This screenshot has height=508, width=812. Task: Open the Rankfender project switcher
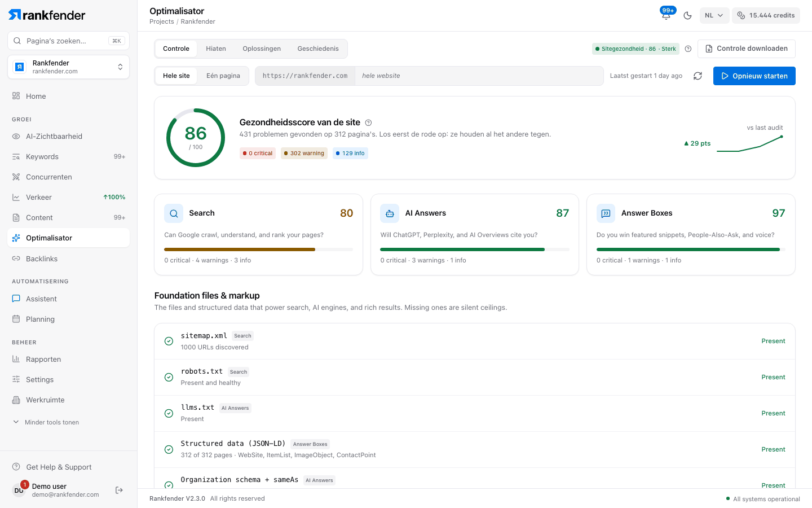tap(68, 67)
